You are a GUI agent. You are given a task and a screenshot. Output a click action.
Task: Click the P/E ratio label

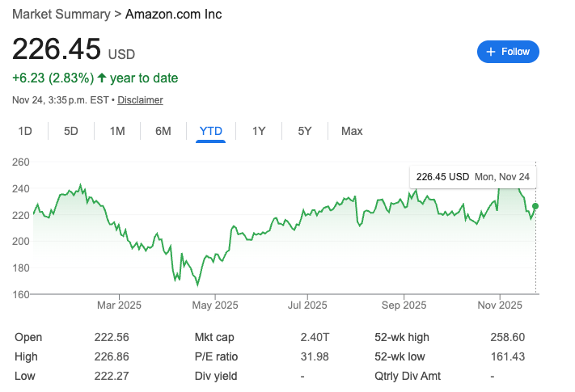coord(217,356)
